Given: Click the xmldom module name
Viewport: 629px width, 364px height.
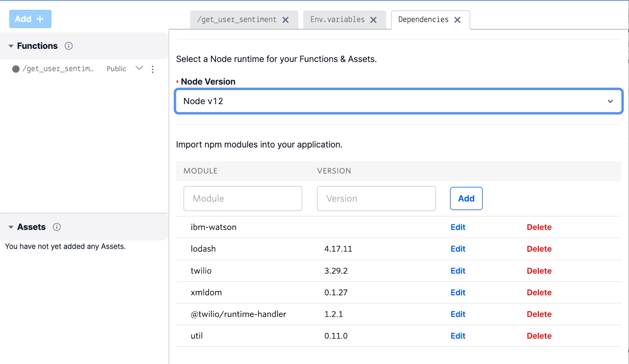Looking at the screenshot, I should (x=206, y=292).
